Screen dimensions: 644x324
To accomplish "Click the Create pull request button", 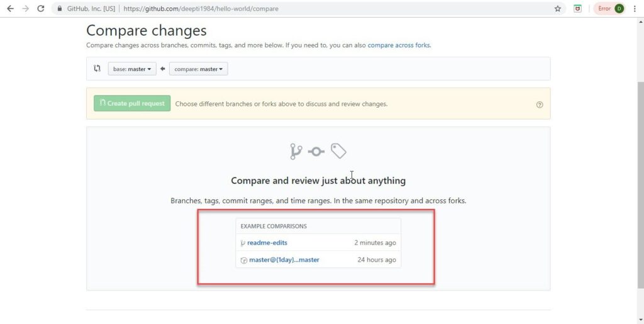I will [132, 103].
